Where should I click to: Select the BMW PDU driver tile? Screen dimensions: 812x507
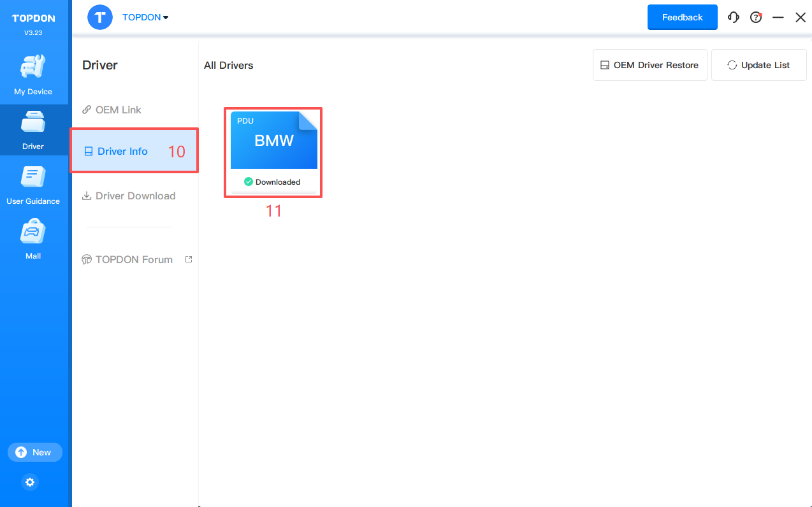click(273, 150)
